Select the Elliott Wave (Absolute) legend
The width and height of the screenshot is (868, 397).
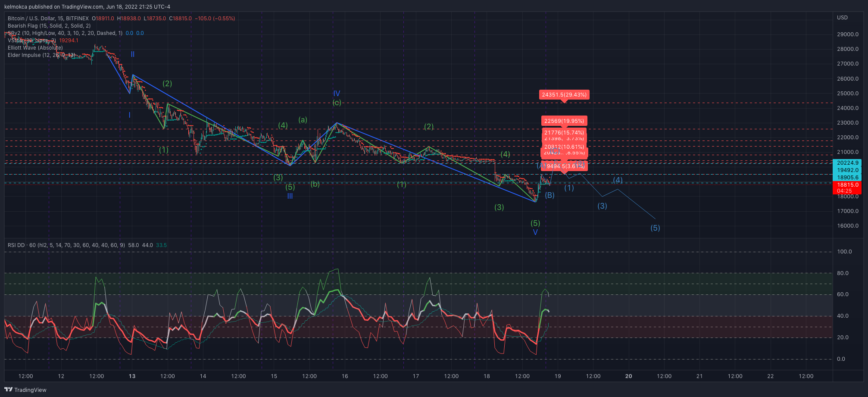click(x=35, y=48)
